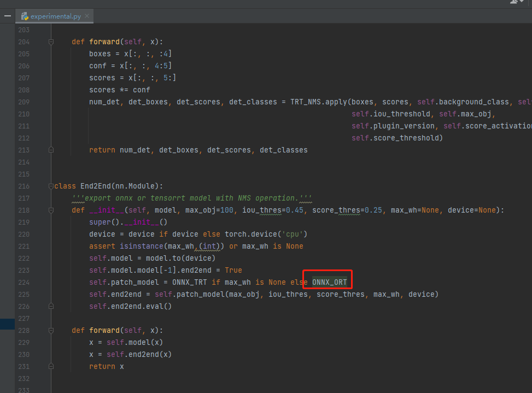
Task: Toggle the fold end marker at line 231
Action: coord(51,366)
